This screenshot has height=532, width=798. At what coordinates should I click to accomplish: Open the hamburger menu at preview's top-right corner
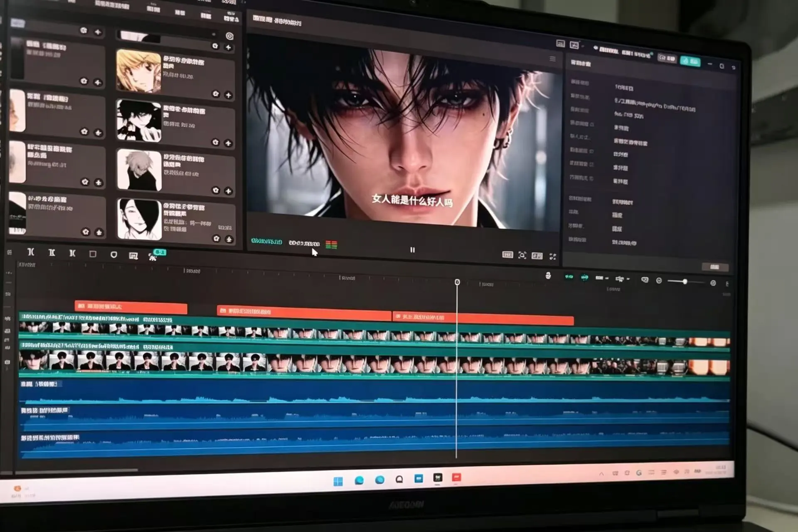[552, 59]
